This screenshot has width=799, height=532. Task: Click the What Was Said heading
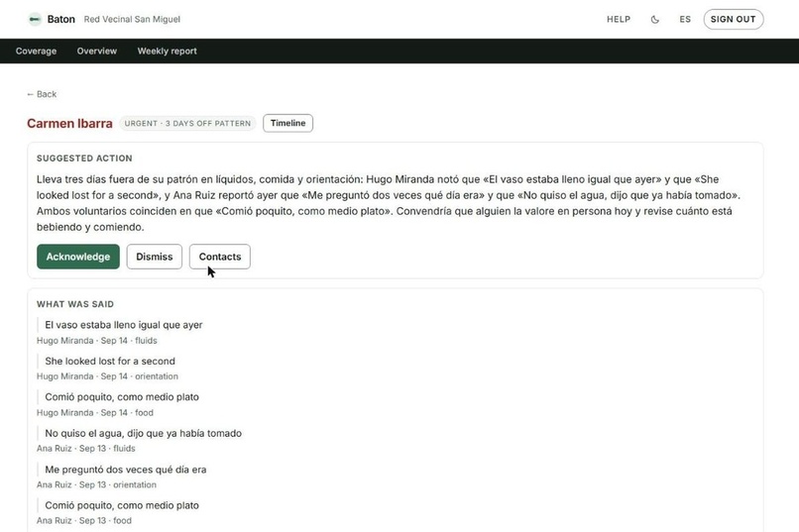(x=75, y=304)
